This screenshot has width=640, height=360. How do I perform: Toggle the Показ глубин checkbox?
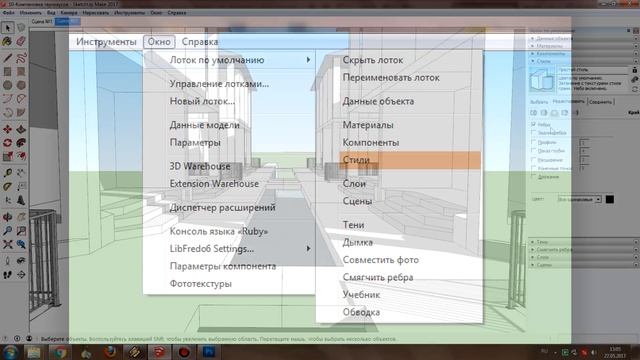point(533,151)
